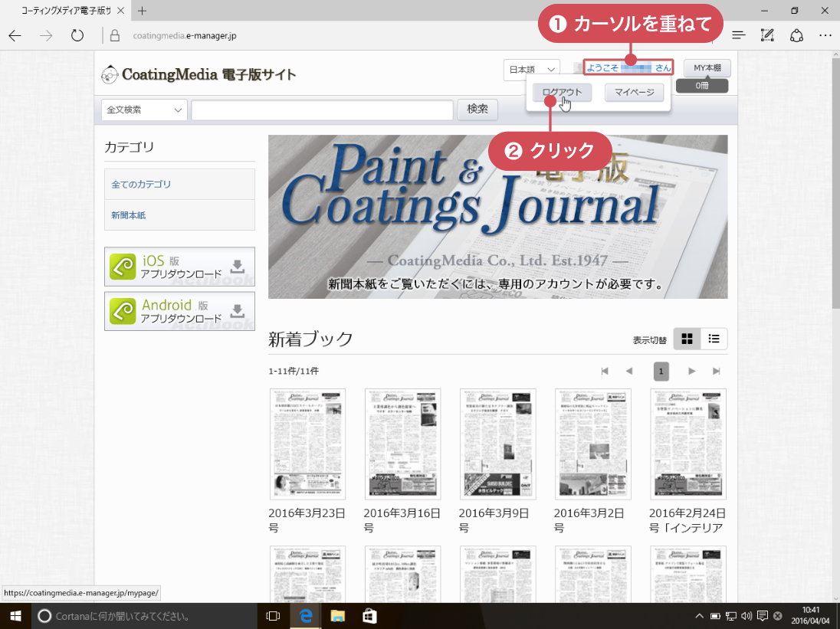Viewport: 840px width, 629px height.
Task: Expand the 全文検索 search type dropdown
Action: (144, 110)
